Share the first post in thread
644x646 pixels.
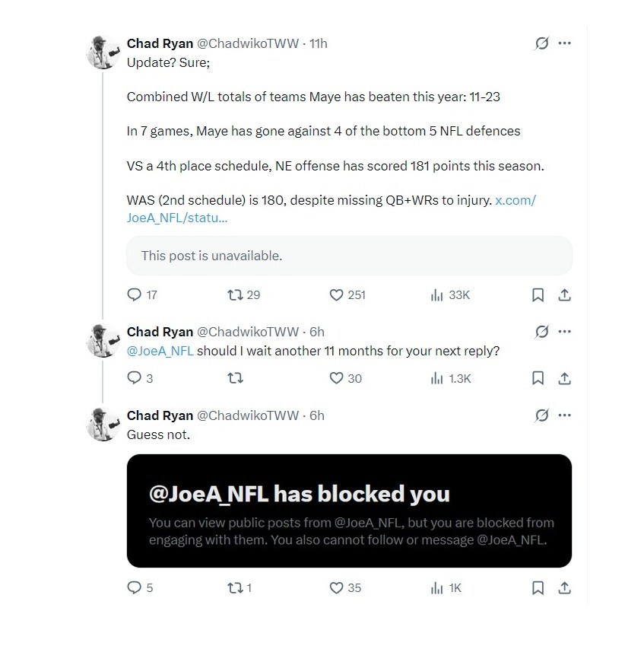(565, 294)
